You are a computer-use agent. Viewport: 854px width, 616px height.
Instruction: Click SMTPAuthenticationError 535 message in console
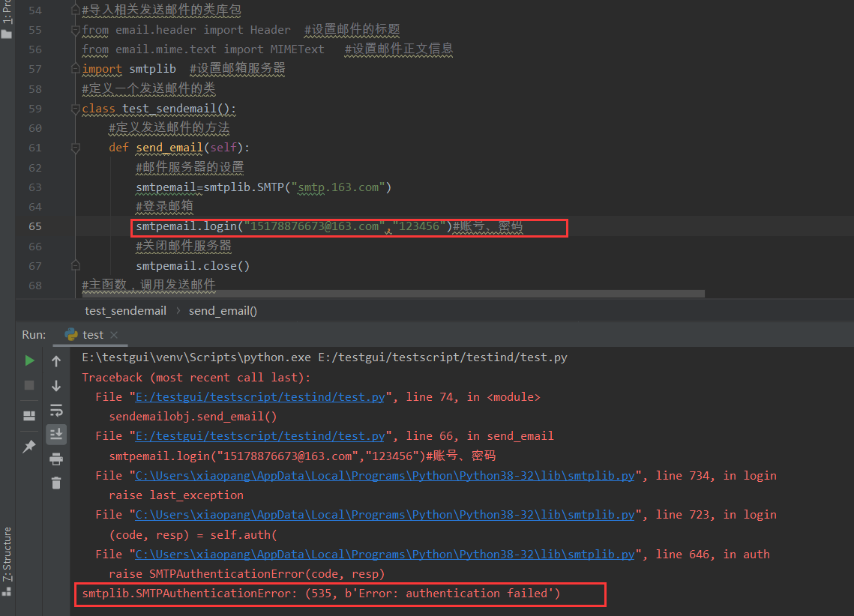coord(322,594)
